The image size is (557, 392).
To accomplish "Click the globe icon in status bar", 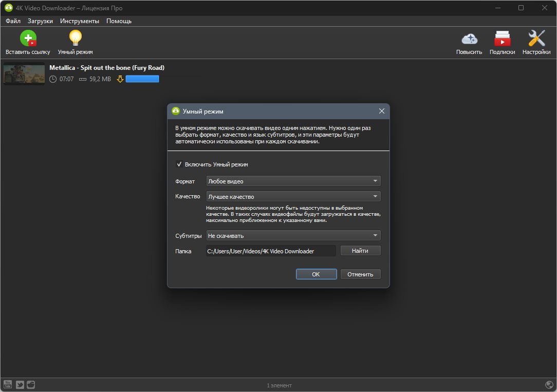I will point(549,384).
